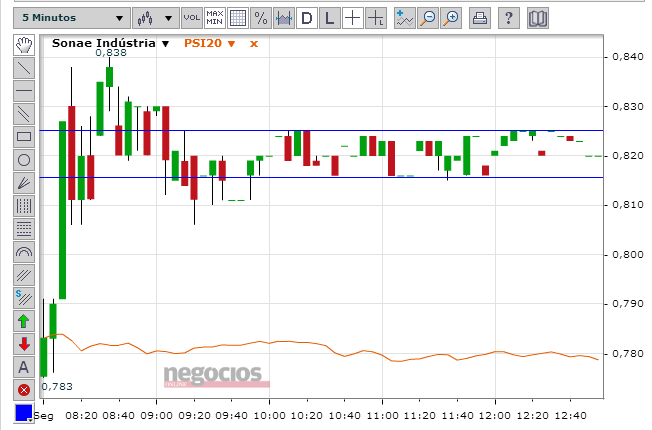Image resolution: width=652 pixels, height=430 pixels.
Task: Remove PSI20 comparison with orange x
Action: (254, 44)
